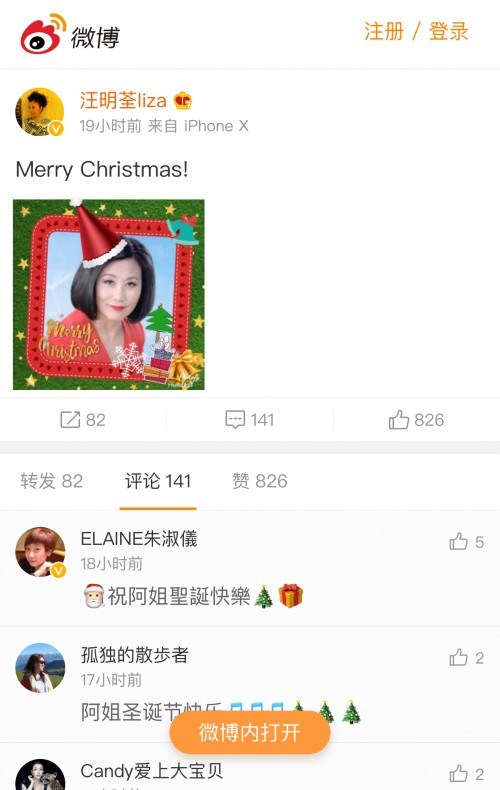Like 孤独的散步者's comment thumbs-up
This screenshot has height=790, width=500.
tap(459, 657)
